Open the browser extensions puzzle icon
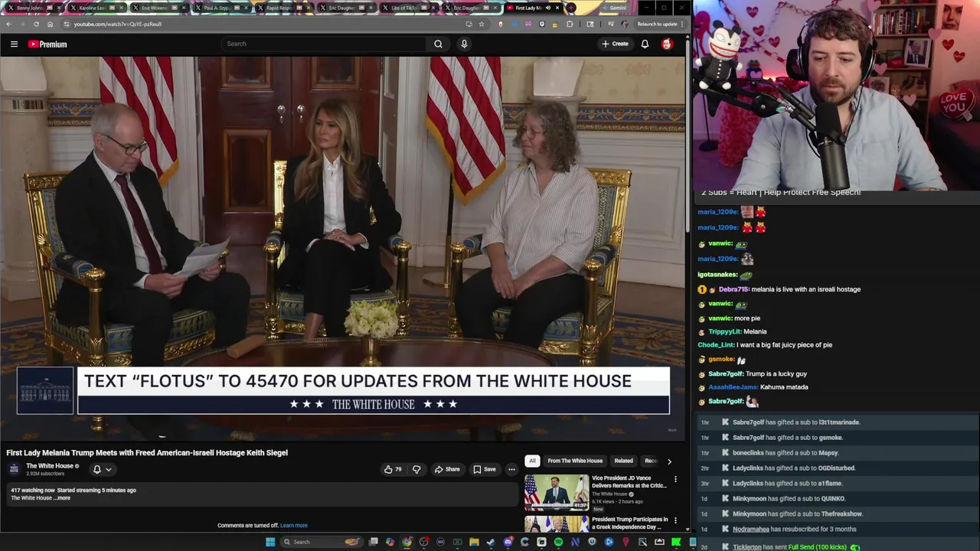 pos(569,24)
